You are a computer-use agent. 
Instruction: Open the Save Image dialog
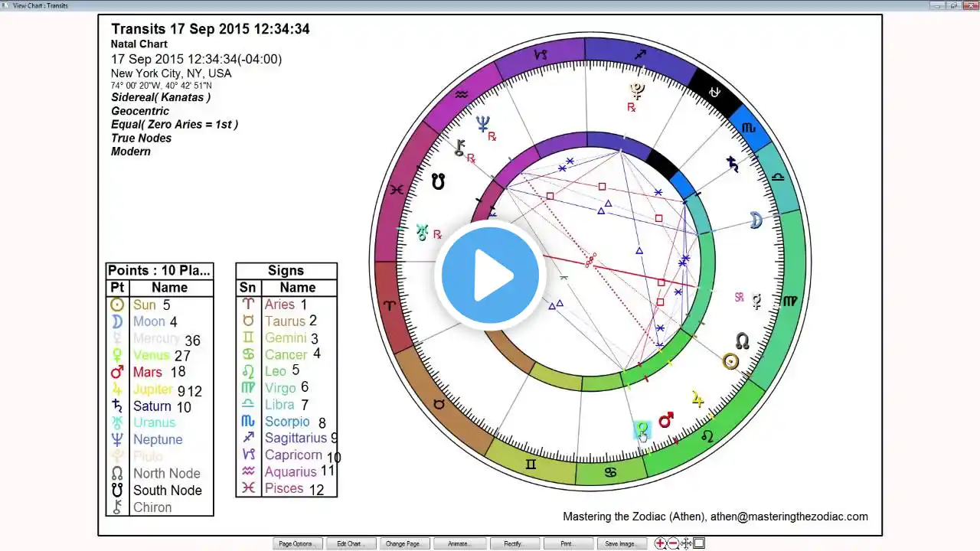(621, 544)
